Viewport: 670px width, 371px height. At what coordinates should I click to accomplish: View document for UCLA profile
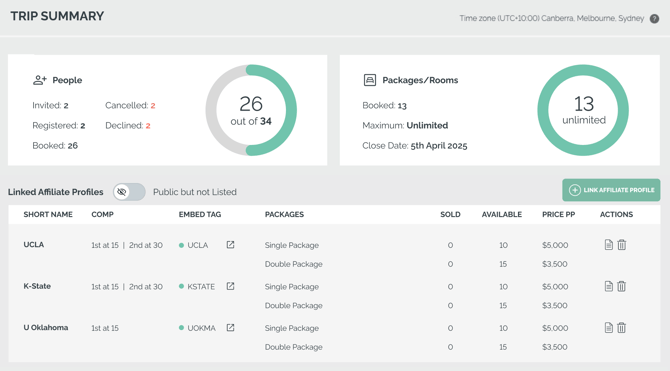pos(609,245)
